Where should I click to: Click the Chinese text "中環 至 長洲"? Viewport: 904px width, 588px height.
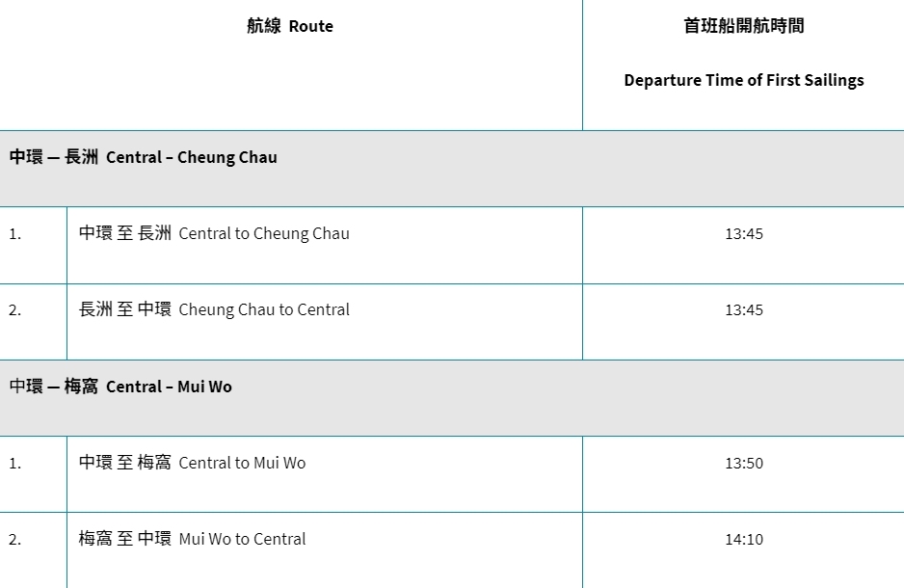point(125,233)
